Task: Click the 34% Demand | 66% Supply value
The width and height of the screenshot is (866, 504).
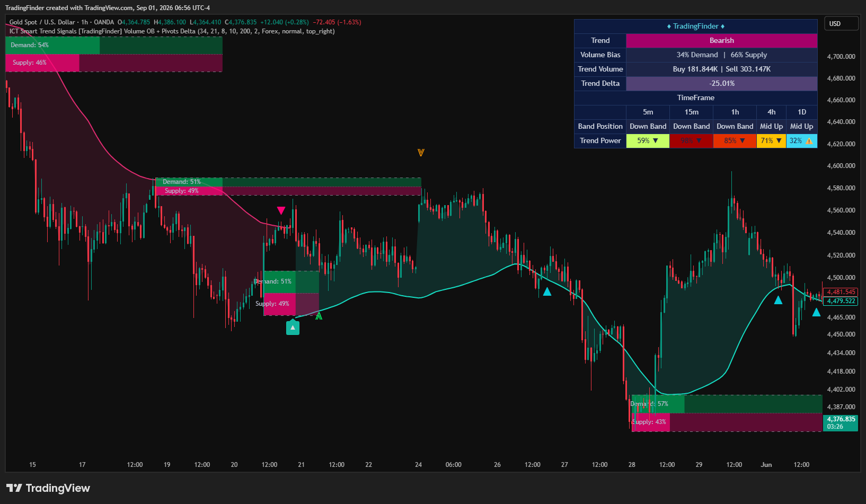Action: (x=721, y=55)
